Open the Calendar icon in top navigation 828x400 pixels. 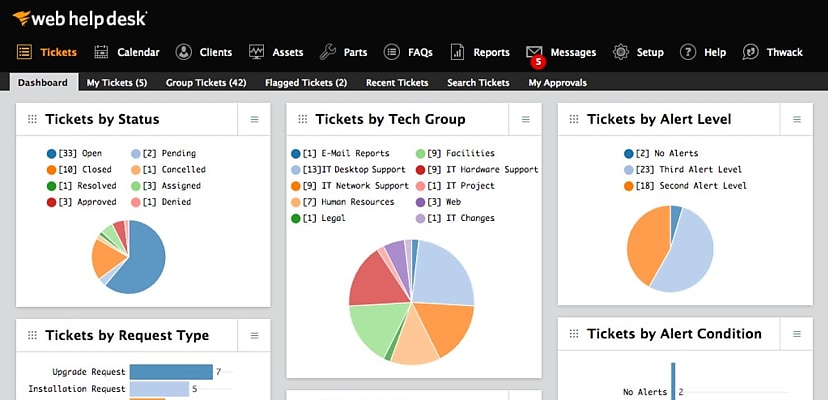pos(101,52)
